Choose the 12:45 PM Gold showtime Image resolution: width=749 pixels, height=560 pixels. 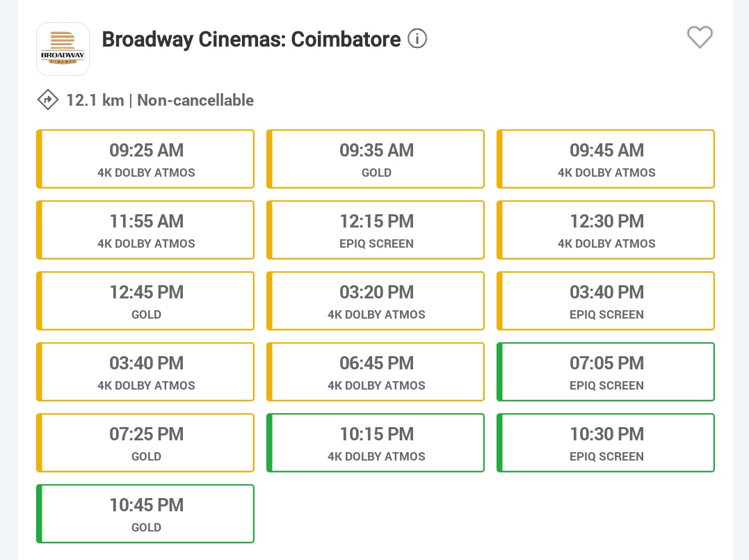click(x=145, y=301)
